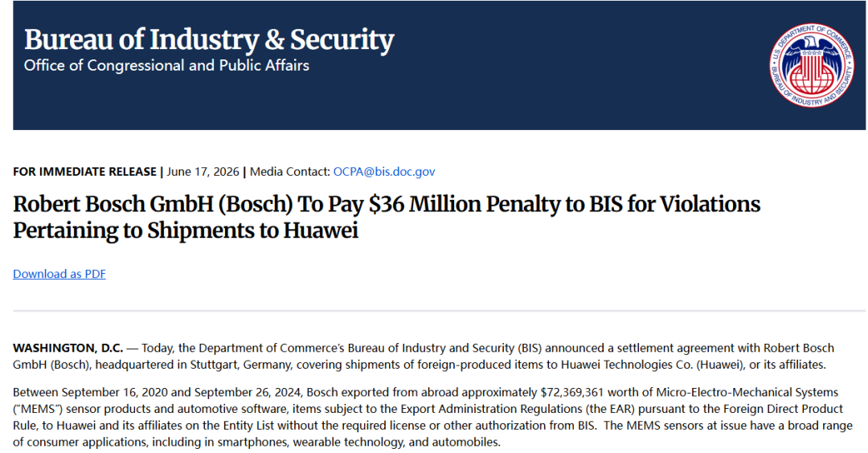868x453 pixels.
Task: Open the Download as PDF link
Action: 59,274
